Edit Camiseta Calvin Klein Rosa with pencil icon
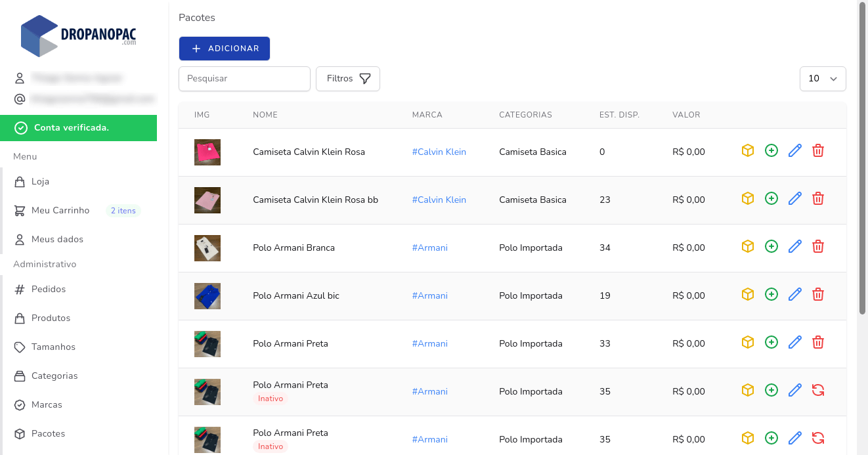 [795, 150]
